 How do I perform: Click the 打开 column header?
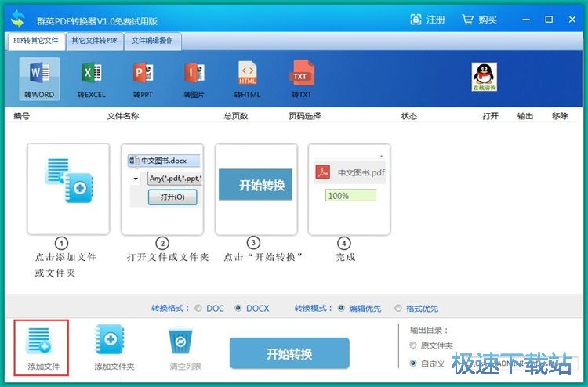tap(490, 116)
